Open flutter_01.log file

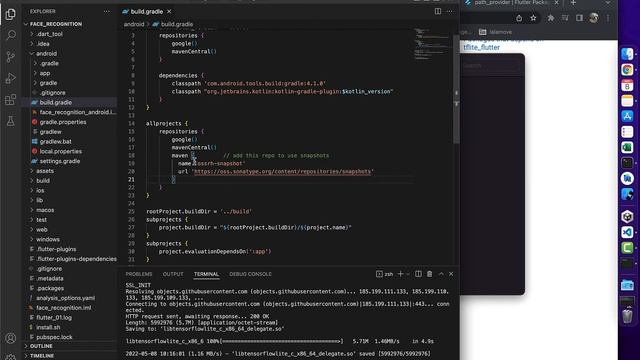pos(54,318)
